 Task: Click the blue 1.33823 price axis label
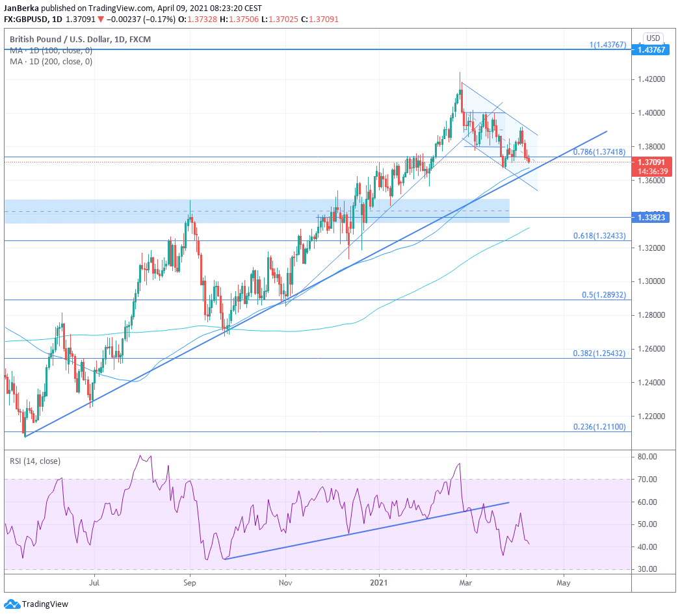651,217
